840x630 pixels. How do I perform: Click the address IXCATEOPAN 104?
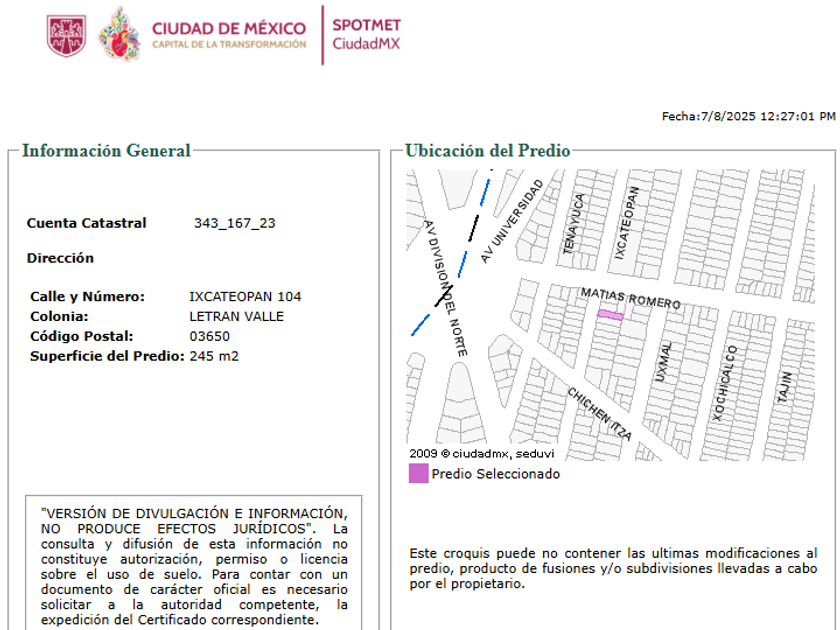pyautogui.click(x=245, y=297)
